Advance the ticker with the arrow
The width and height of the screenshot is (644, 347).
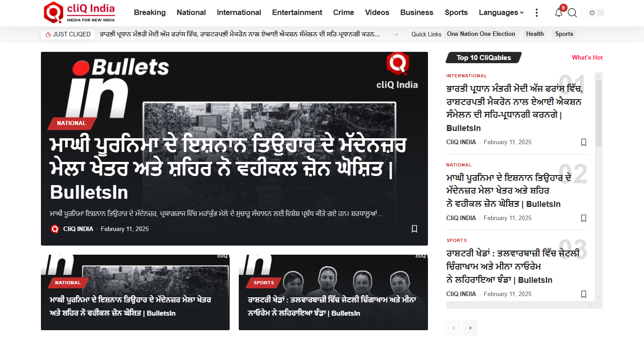coord(395,35)
